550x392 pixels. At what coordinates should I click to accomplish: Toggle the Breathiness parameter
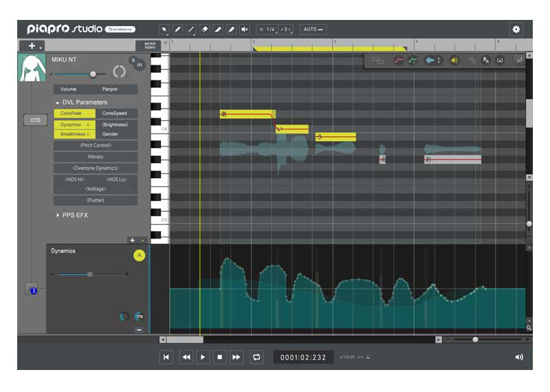click(x=74, y=134)
